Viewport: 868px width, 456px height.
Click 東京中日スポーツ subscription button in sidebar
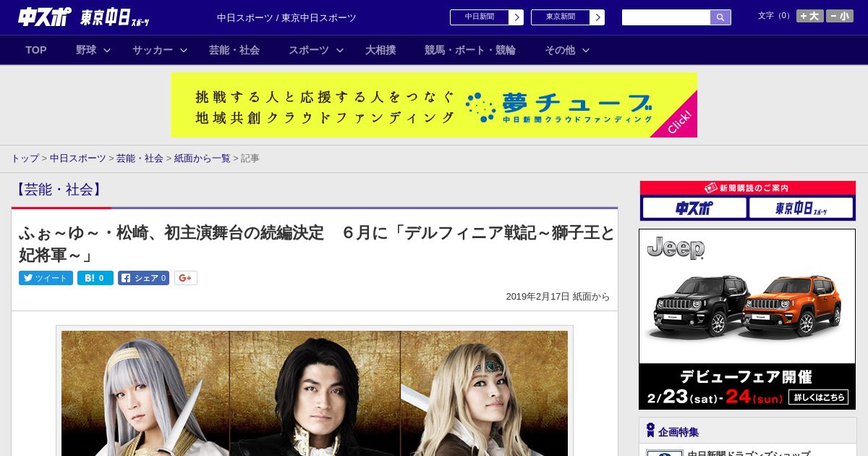coord(801,208)
